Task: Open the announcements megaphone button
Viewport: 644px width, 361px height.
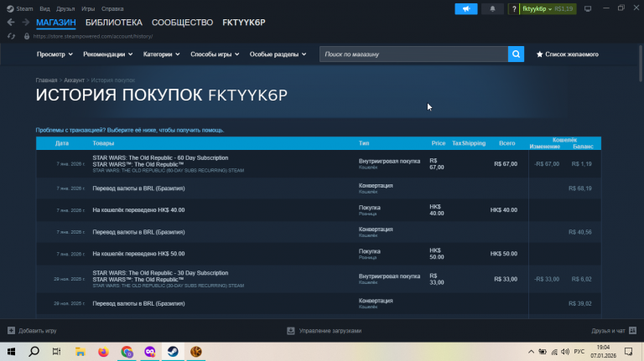Action: (x=466, y=8)
